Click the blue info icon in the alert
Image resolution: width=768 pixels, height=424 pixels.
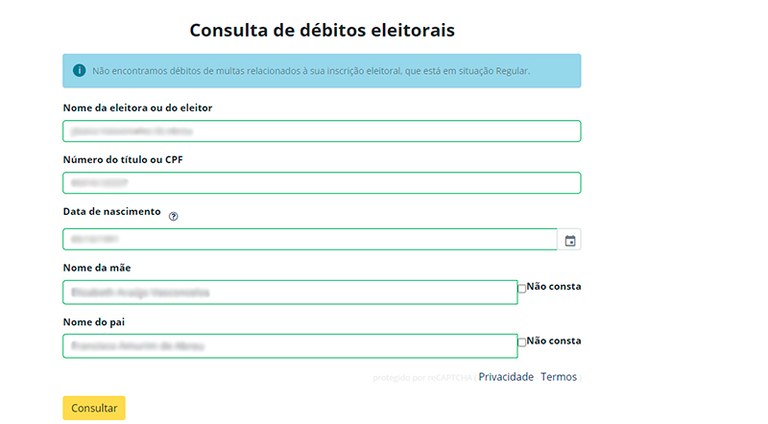(x=80, y=71)
